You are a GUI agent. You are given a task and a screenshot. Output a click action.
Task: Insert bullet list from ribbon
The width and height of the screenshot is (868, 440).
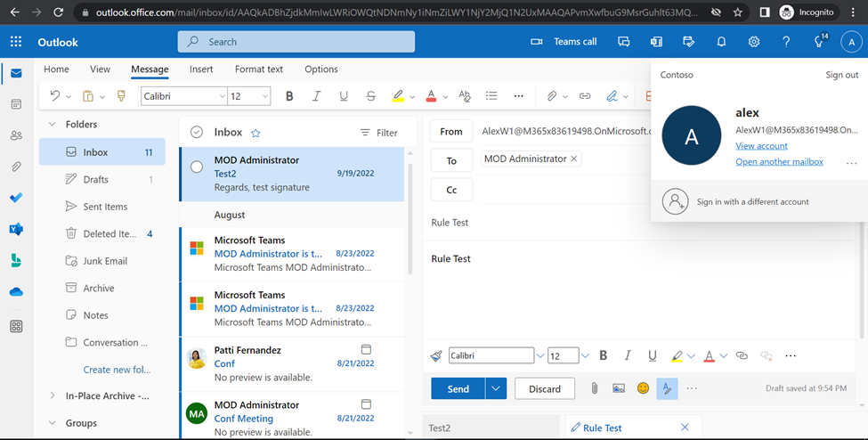coord(491,96)
